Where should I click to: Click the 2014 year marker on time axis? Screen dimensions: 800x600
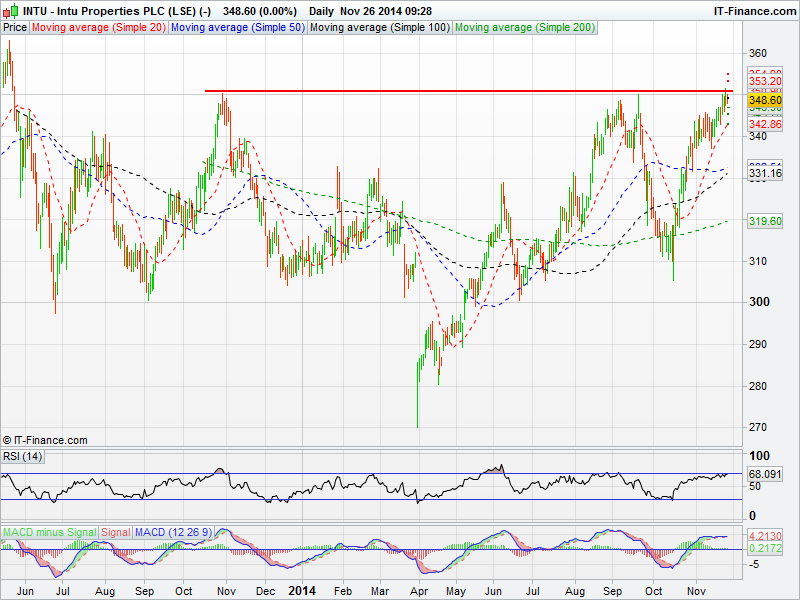[x=301, y=591]
